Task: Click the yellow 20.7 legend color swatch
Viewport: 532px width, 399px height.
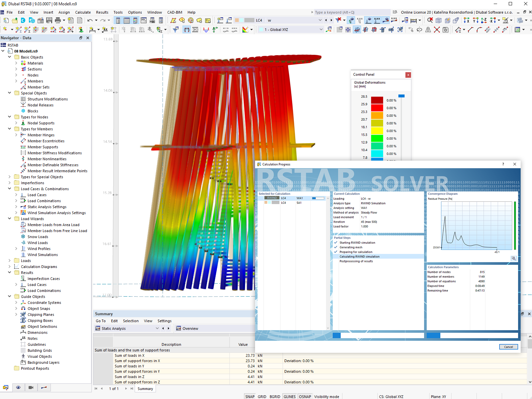Action: click(x=377, y=123)
